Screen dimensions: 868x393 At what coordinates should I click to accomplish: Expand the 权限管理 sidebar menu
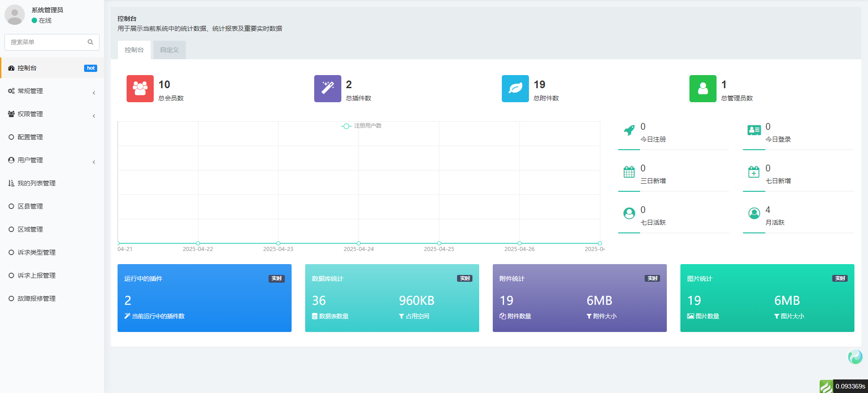(52, 114)
